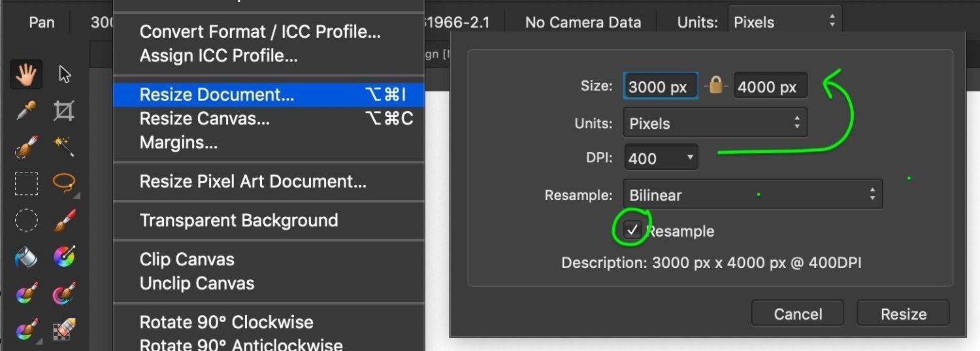
Task: Select Rotate 90° Anticlockwise
Action: pyautogui.click(x=269, y=343)
